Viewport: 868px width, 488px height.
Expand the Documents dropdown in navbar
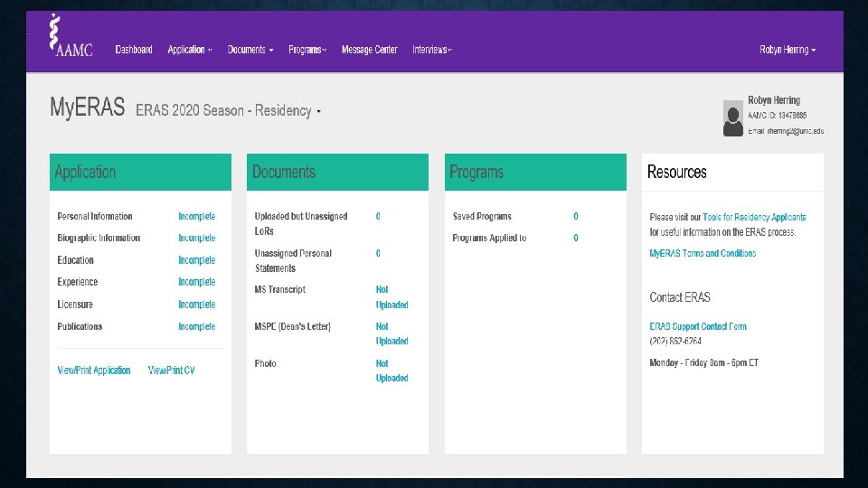tap(250, 50)
